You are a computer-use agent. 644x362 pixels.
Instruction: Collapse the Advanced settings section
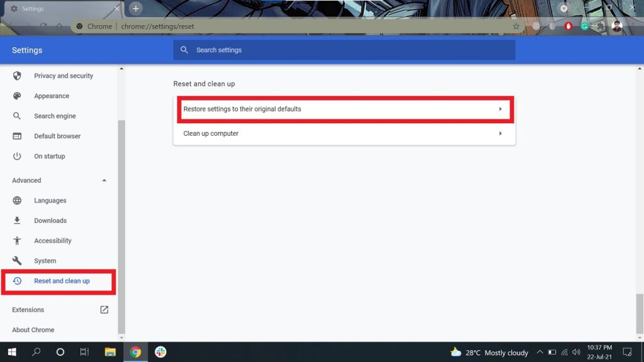click(x=104, y=180)
